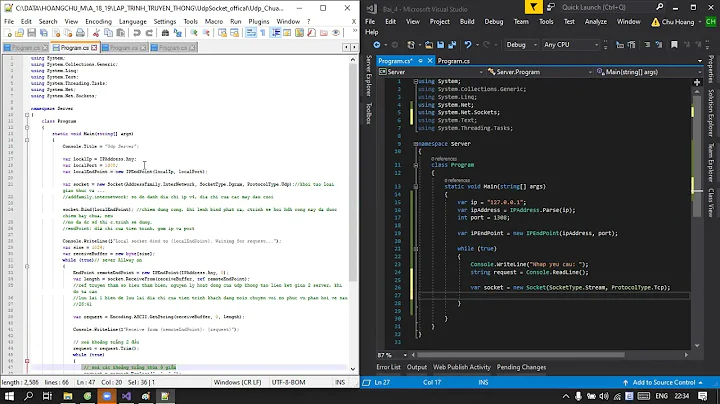The height and width of the screenshot is (404, 720).
Task: Open Notepad++ Function List icon
Action: coord(311,33)
